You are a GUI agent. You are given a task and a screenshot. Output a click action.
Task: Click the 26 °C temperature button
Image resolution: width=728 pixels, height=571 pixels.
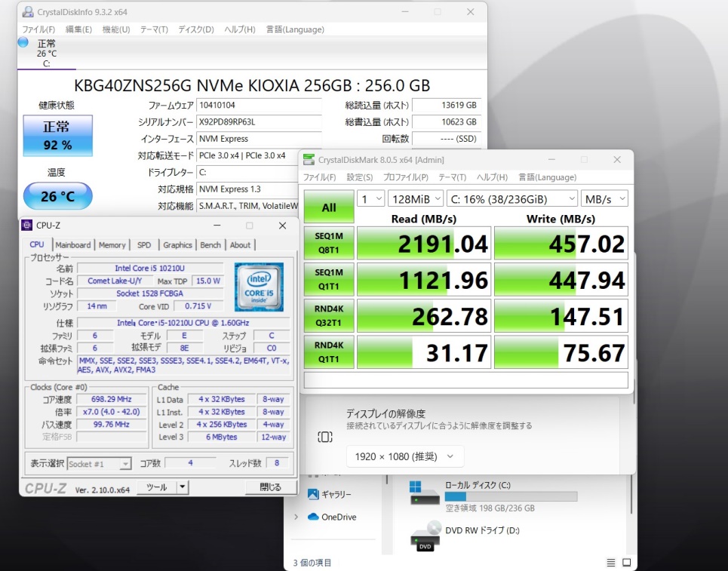(57, 196)
